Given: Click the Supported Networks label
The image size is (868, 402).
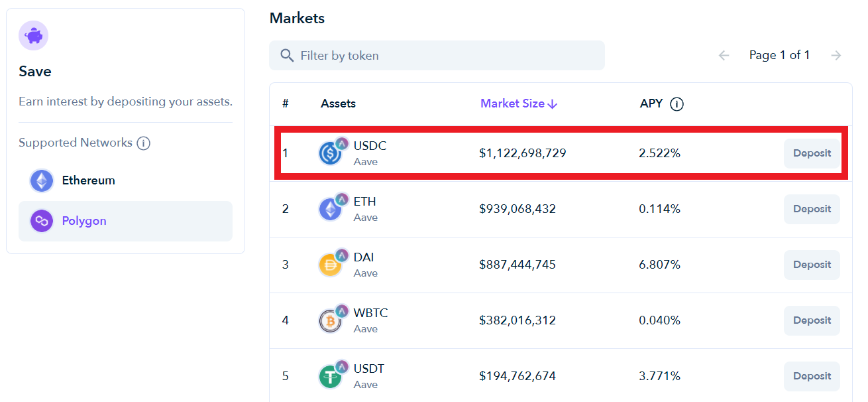Looking at the screenshot, I should coord(76,143).
